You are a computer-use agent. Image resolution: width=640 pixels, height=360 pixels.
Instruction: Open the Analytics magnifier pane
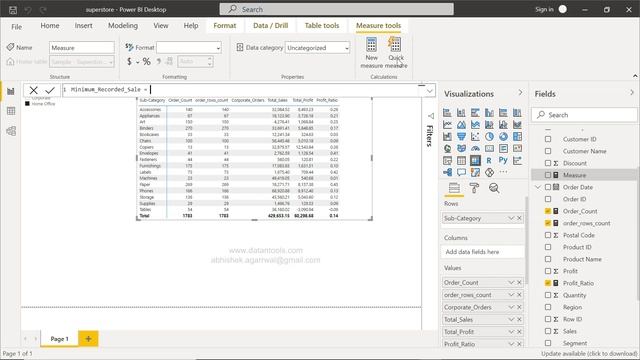pyautogui.click(x=494, y=188)
